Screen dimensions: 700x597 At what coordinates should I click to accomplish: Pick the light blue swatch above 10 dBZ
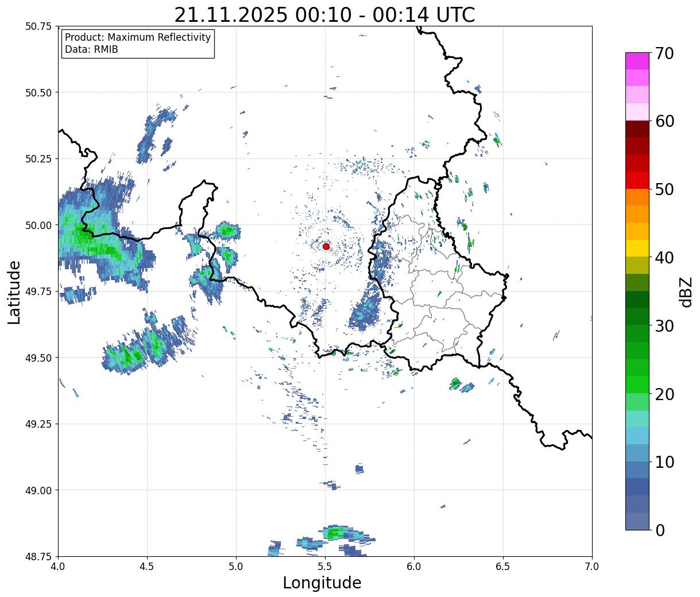[x=637, y=452]
